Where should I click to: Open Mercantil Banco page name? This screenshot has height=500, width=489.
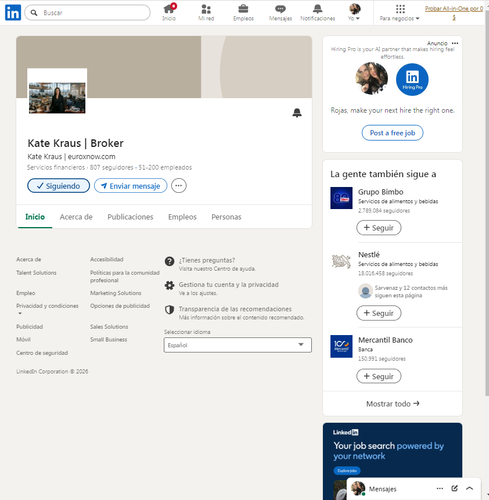[x=385, y=340]
